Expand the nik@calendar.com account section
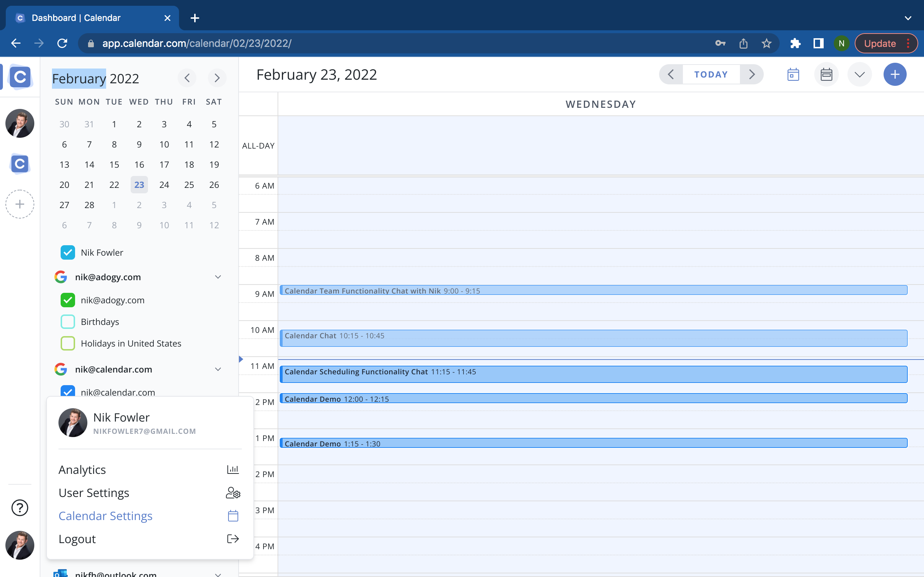This screenshot has width=924, height=577. (x=217, y=369)
